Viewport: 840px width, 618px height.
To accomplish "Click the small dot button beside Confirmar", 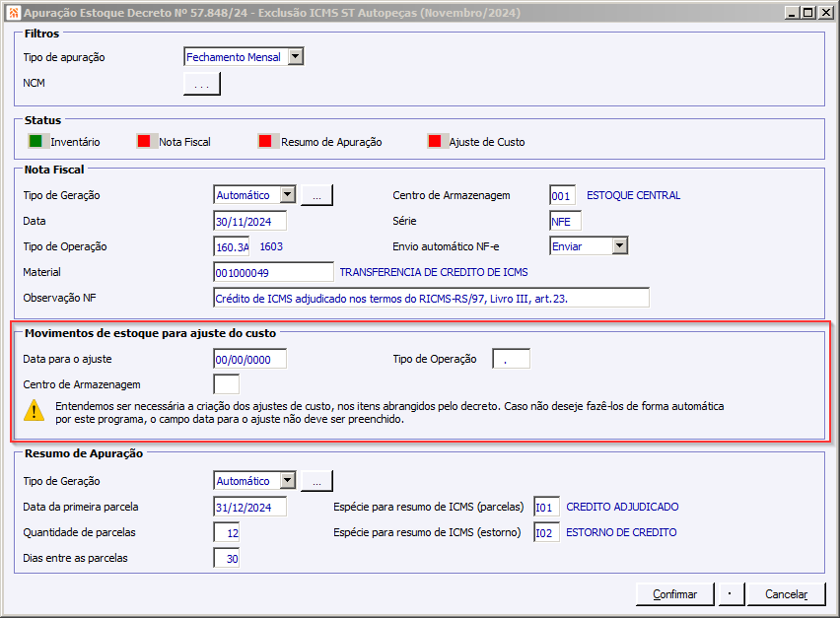I will click(732, 594).
